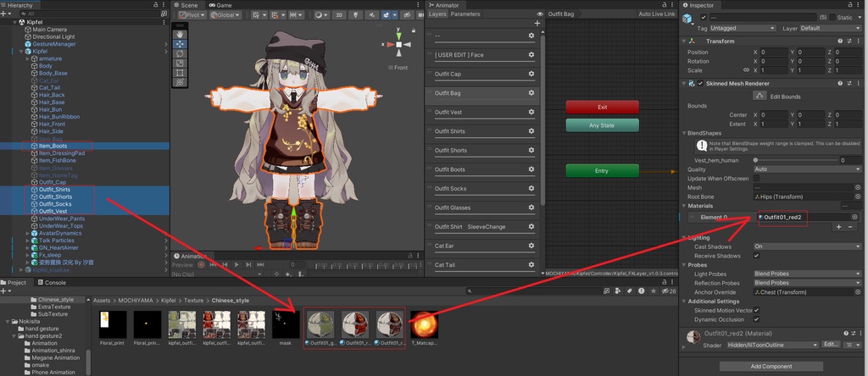Click the Exit state node in Animator

pyautogui.click(x=603, y=108)
